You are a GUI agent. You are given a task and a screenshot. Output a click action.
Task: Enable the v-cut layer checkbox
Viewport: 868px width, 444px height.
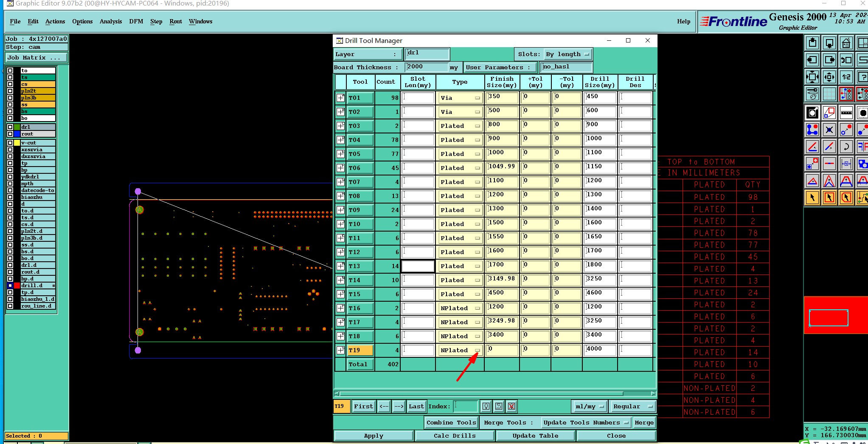point(10,143)
